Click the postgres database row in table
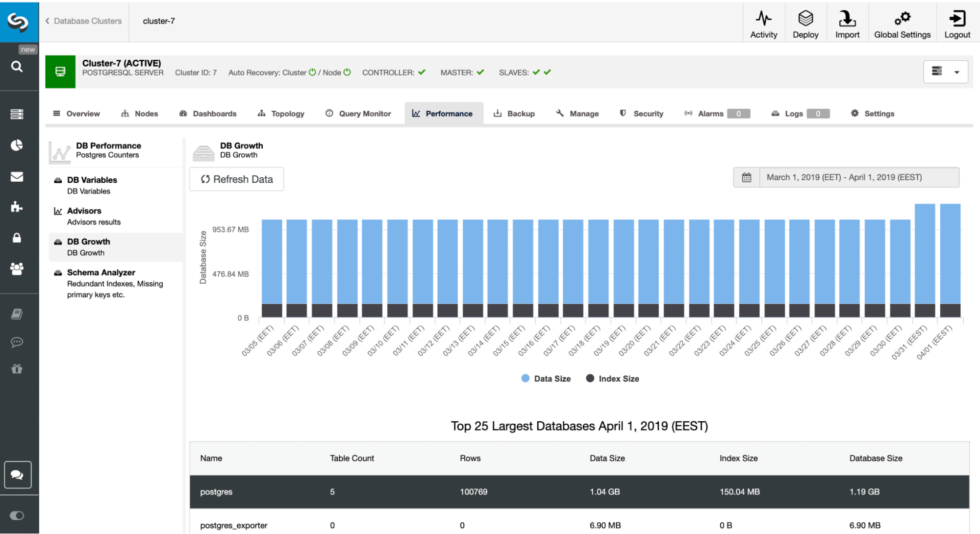 579,491
